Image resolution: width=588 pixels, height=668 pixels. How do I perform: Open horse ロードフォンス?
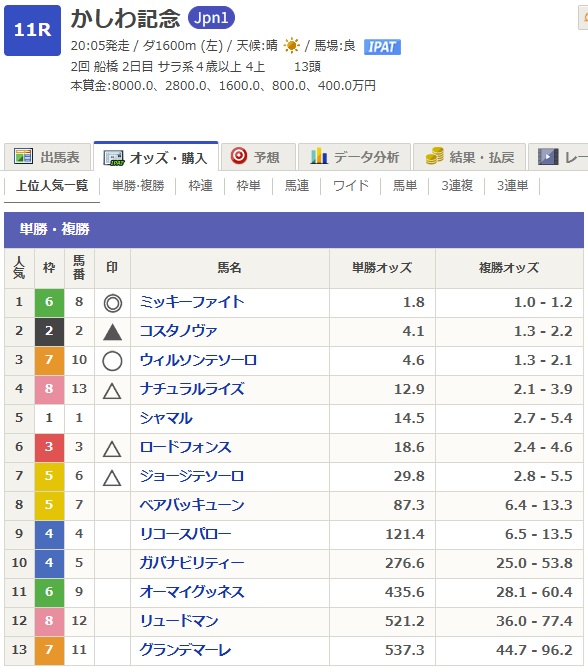click(185, 447)
